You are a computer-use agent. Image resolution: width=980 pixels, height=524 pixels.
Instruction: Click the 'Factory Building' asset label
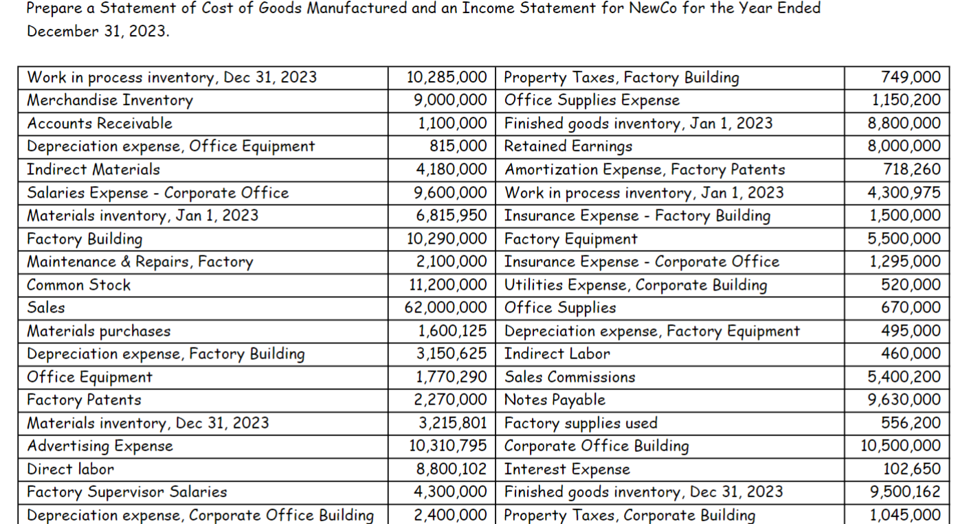click(x=85, y=239)
